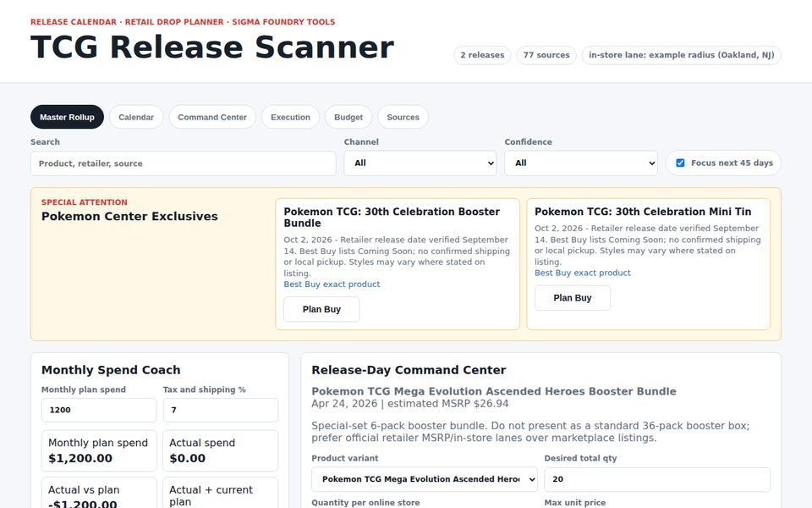Click the Monthly plan spend input

coord(99,410)
